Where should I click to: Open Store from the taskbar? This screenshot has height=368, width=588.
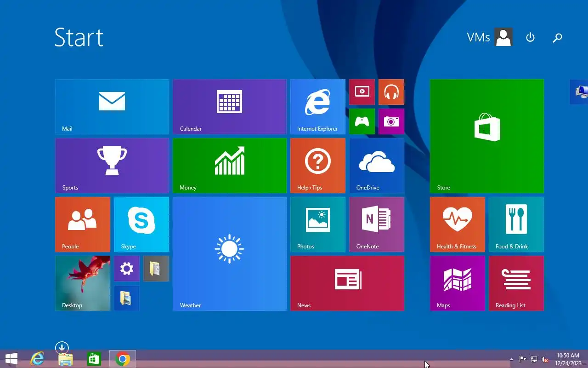94,359
